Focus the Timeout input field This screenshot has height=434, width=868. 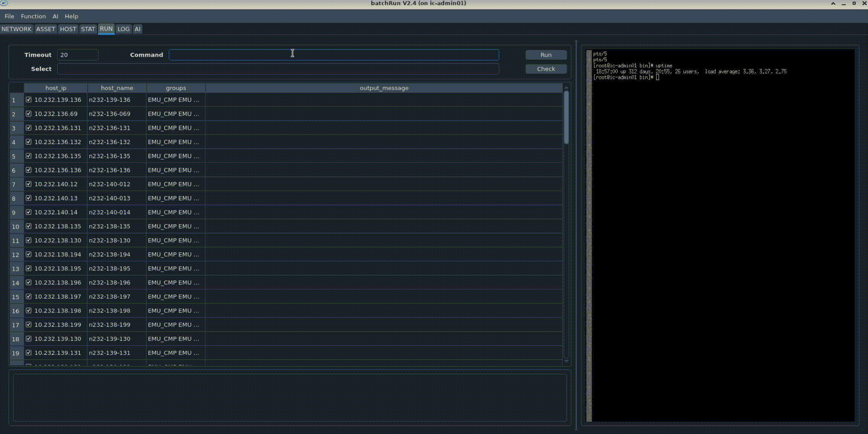78,55
